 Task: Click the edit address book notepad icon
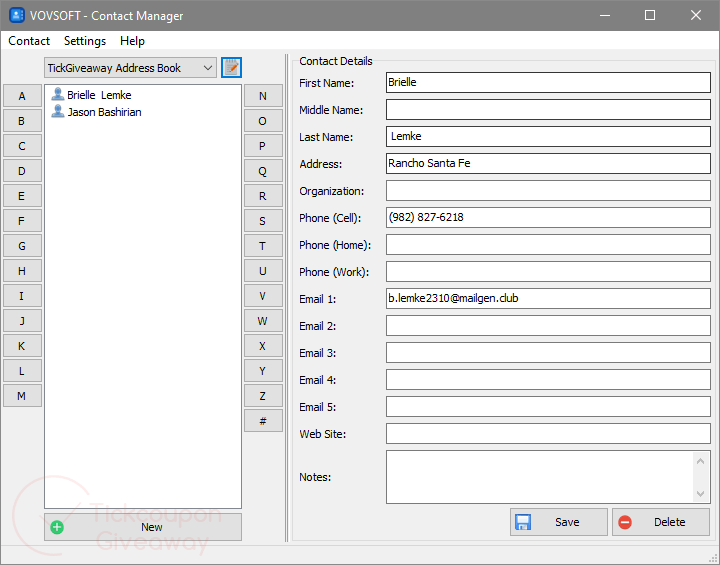231,68
